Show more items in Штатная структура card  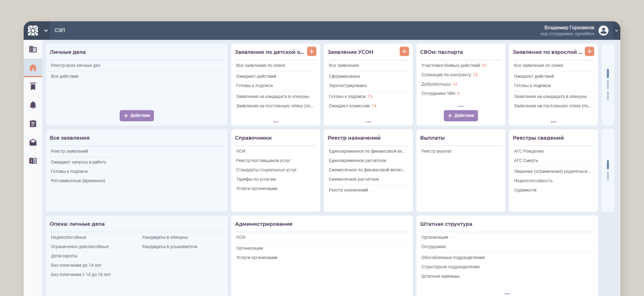pyautogui.click(x=507, y=294)
